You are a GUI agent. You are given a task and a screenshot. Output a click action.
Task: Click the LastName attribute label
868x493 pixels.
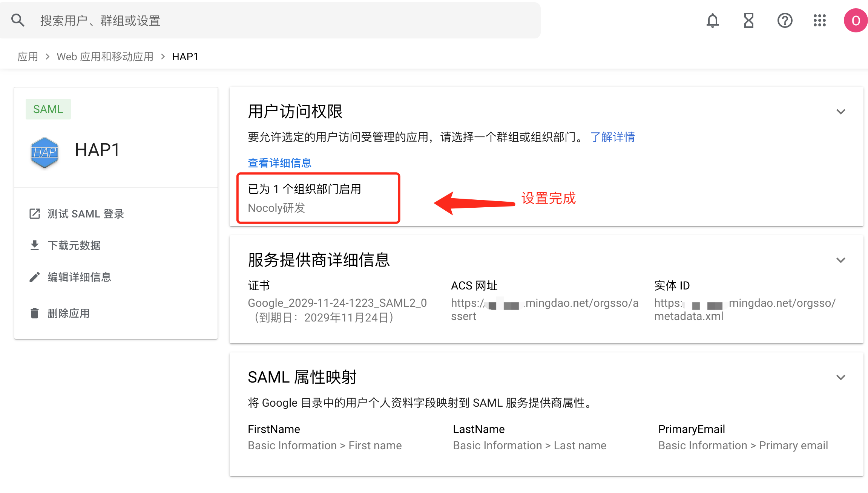click(479, 429)
